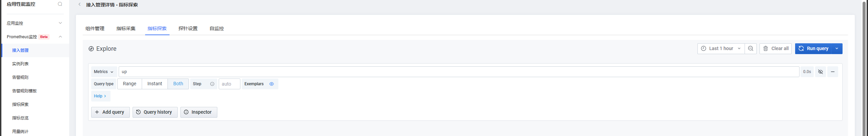
Task: Open Query history
Action: coord(155,112)
